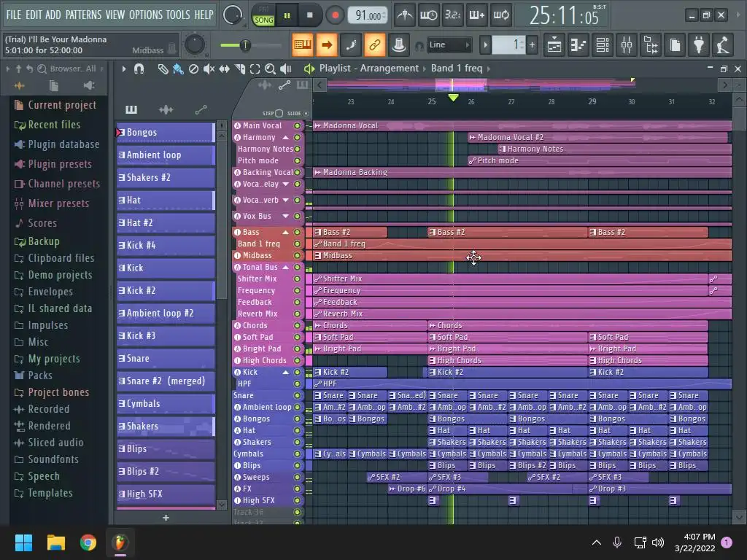Open the EDIT menu
Image resolution: width=747 pixels, height=560 pixels.
pyautogui.click(x=34, y=15)
